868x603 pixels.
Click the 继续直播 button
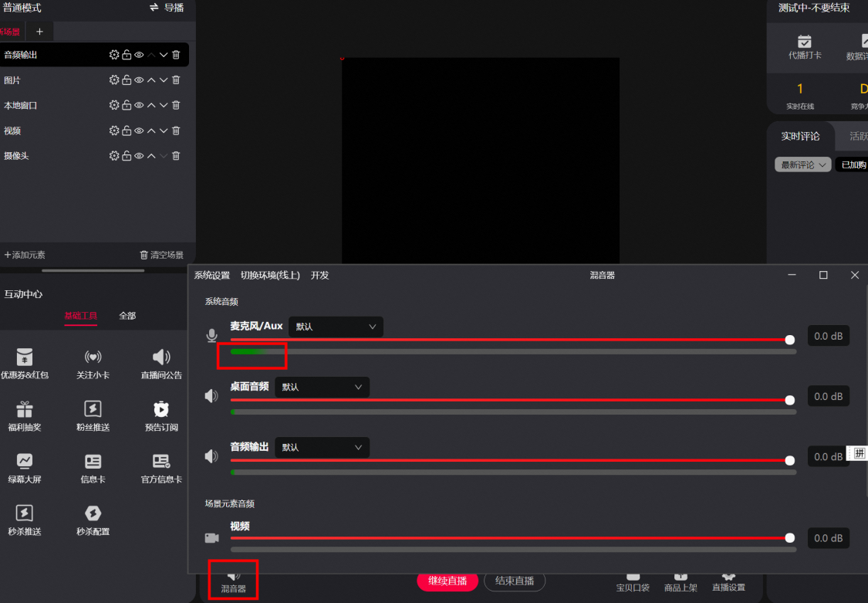click(x=448, y=581)
